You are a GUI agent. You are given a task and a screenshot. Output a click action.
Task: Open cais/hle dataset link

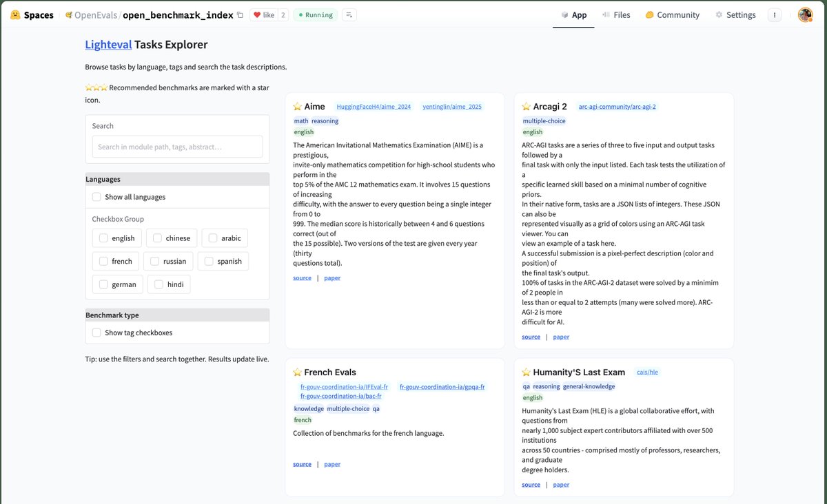(x=647, y=372)
